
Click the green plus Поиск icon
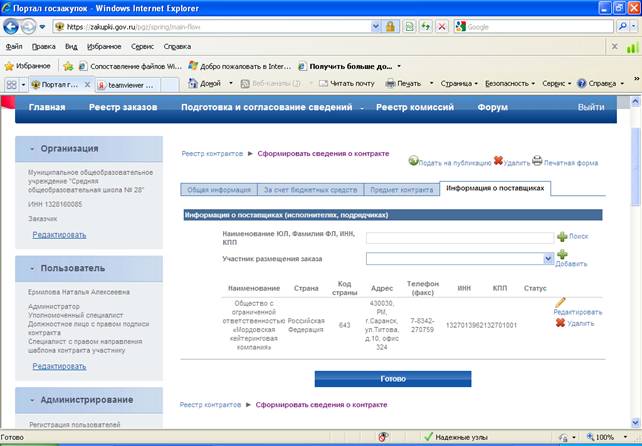coord(562,236)
